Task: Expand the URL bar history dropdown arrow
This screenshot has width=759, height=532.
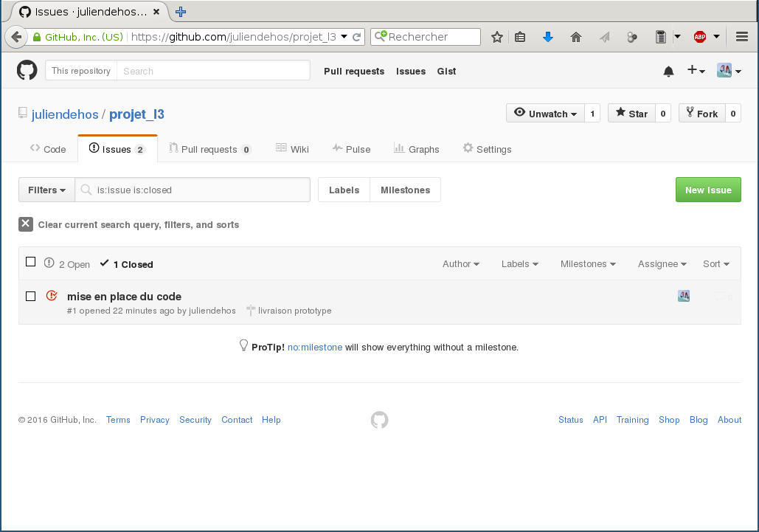Action: [x=344, y=37]
